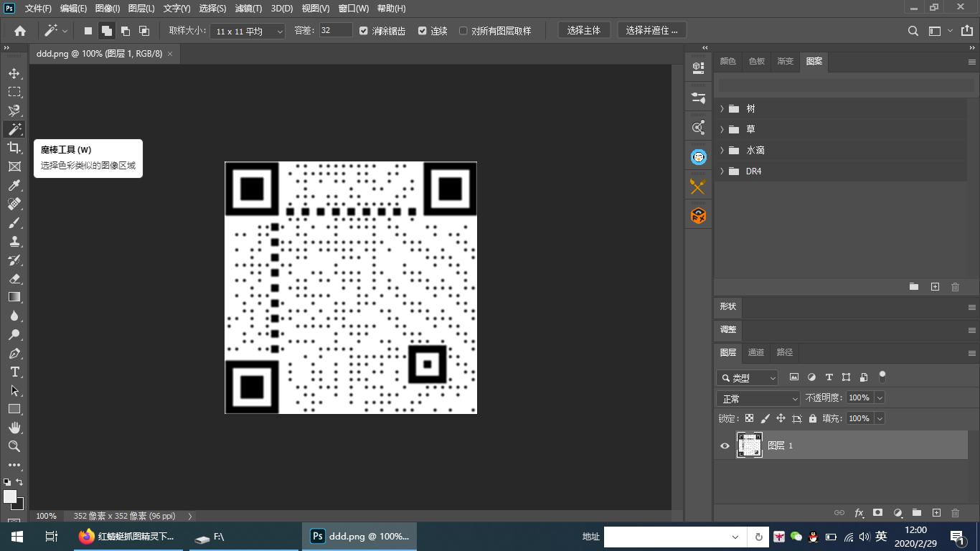980x551 pixels.
Task: Enable 对所有图层取样 checkbox
Action: tap(463, 31)
